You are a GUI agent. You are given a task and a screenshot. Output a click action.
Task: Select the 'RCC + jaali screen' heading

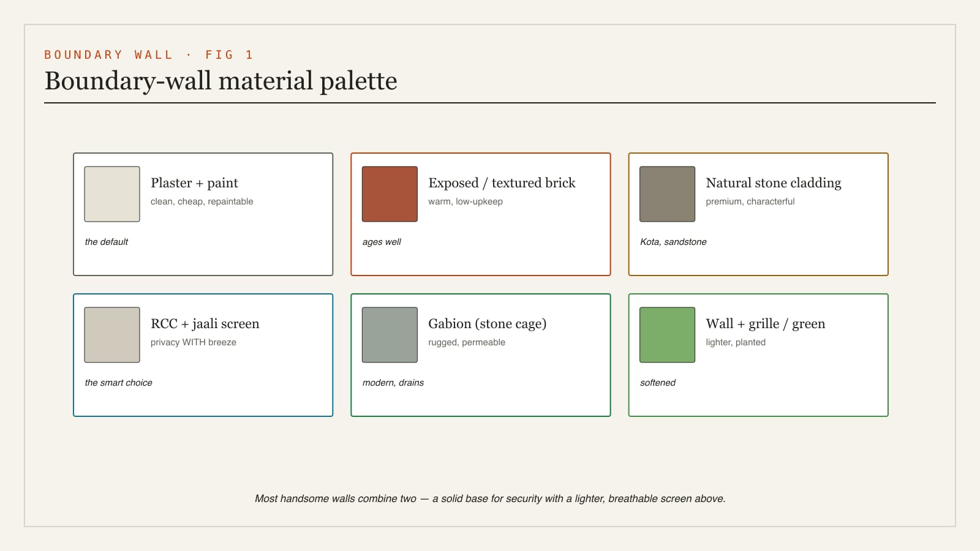(x=205, y=324)
